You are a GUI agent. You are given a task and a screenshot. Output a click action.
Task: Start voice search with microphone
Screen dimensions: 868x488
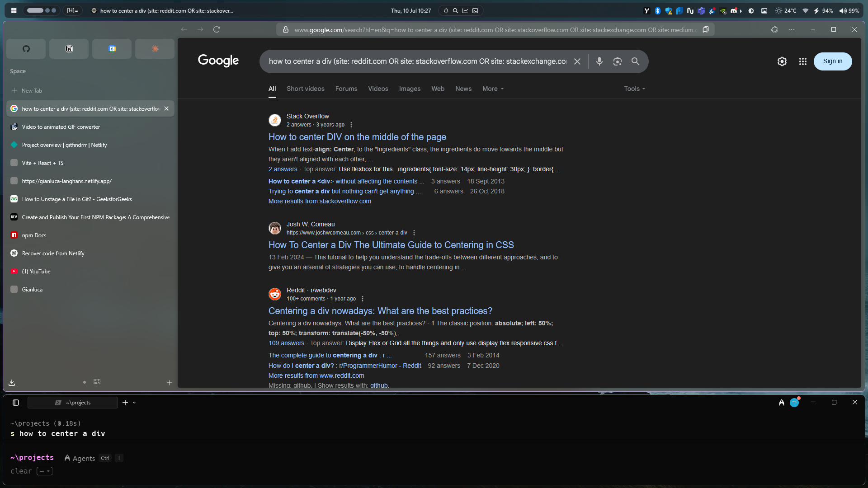click(599, 61)
